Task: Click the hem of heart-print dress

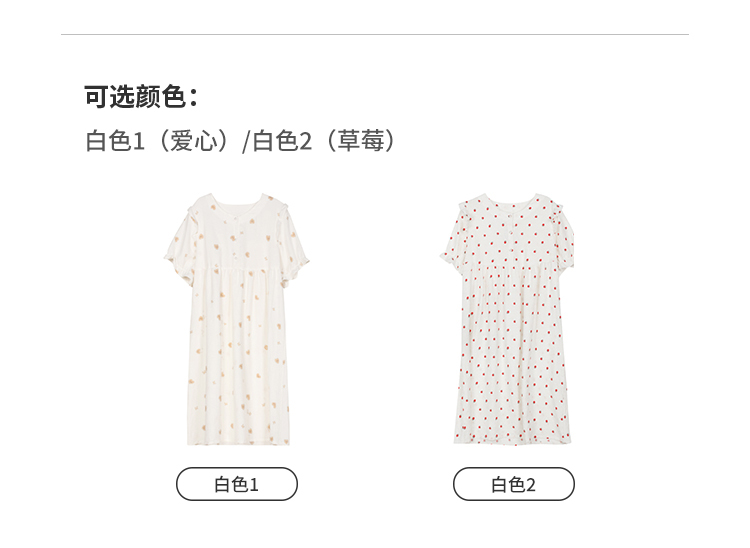Action: tap(238, 439)
